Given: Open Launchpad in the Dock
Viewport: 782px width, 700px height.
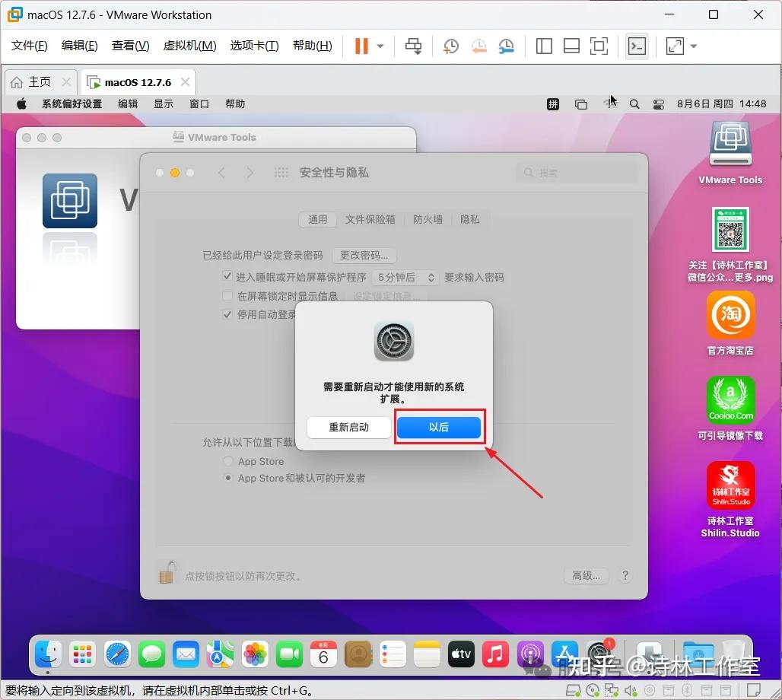Looking at the screenshot, I should [82, 654].
